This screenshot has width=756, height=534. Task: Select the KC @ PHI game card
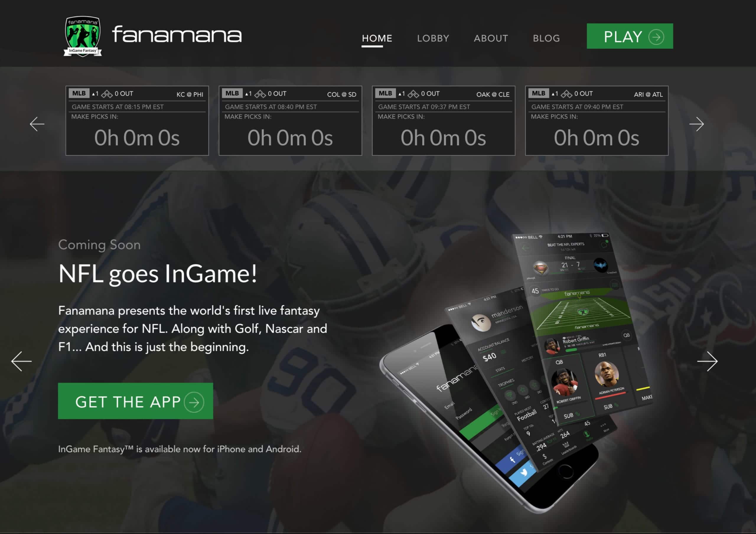137,120
